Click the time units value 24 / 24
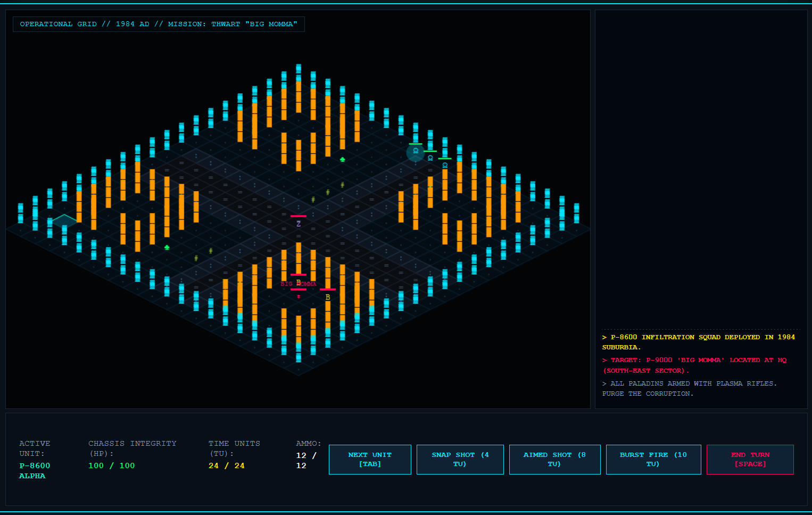This screenshot has width=812, height=515. 227,465
